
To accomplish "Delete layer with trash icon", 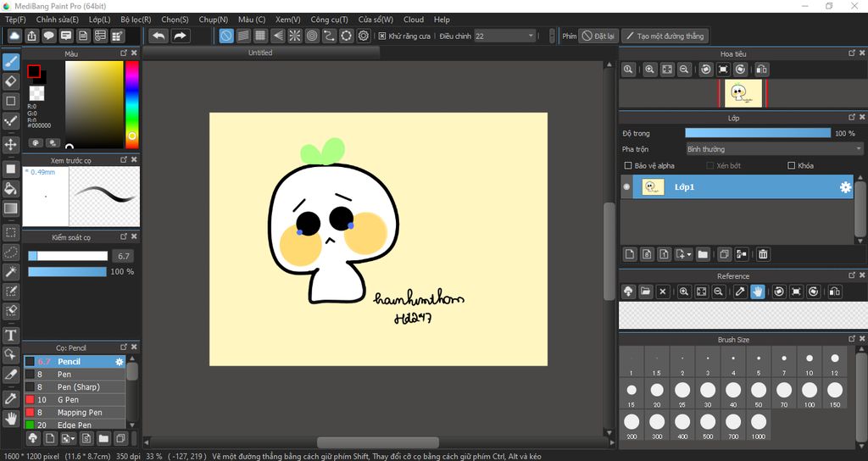I will (x=763, y=254).
